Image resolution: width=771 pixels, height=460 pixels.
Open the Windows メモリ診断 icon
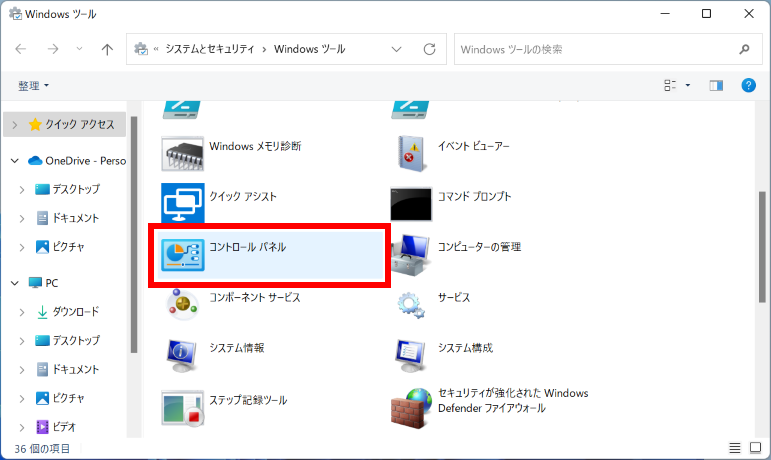182,154
